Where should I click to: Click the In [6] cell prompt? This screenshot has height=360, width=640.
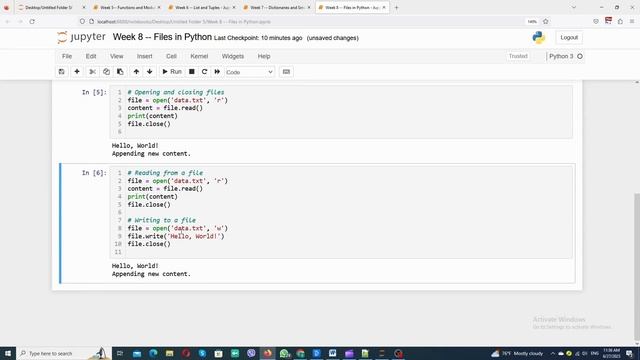click(x=94, y=173)
